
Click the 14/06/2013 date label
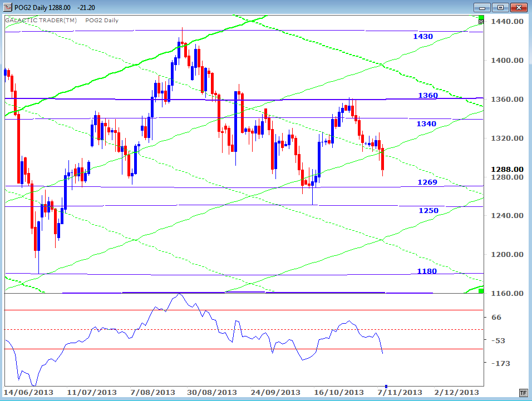[28, 393]
